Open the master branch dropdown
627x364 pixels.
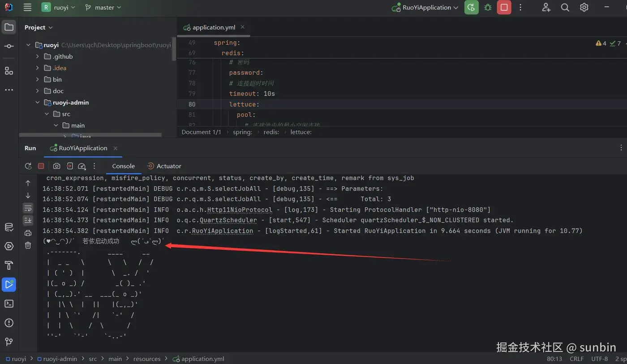[103, 8]
